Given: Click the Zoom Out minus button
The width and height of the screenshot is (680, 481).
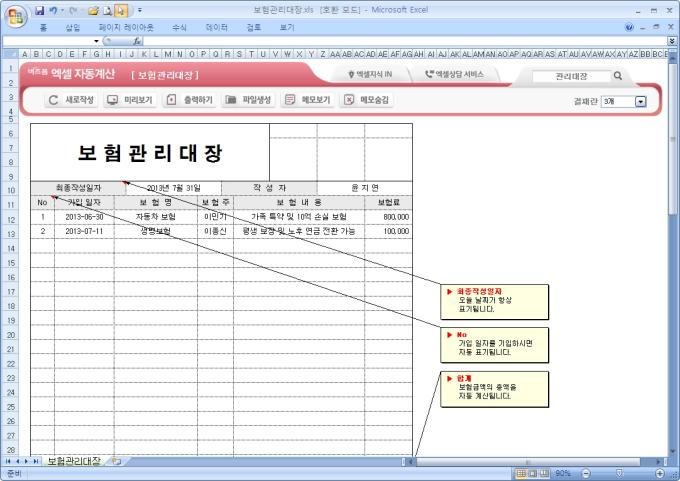Looking at the screenshot, I should [586, 473].
